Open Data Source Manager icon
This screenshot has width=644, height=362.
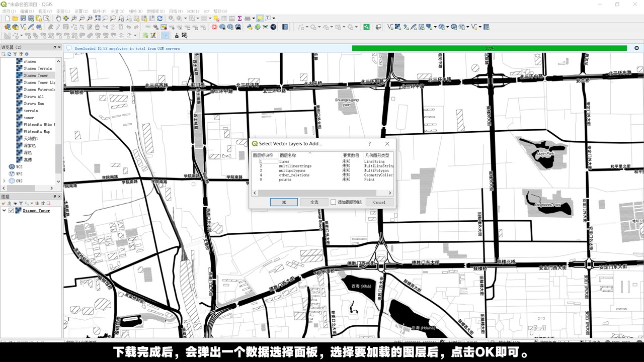[8, 27]
